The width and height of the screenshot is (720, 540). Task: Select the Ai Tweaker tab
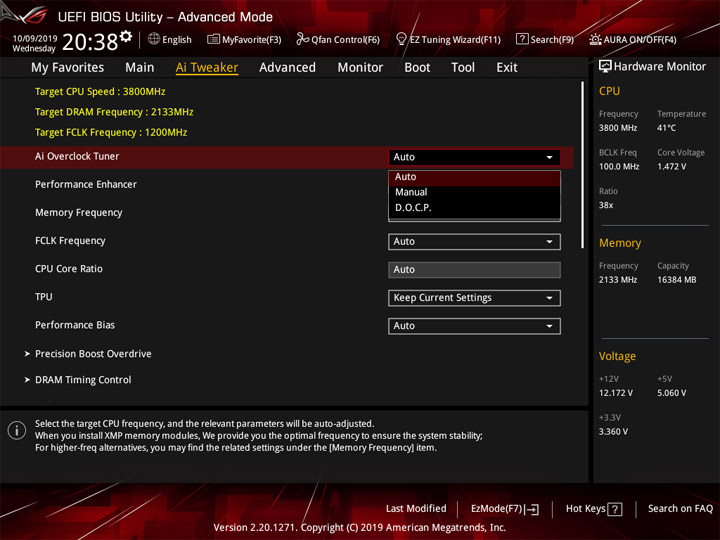click(207, 68)
